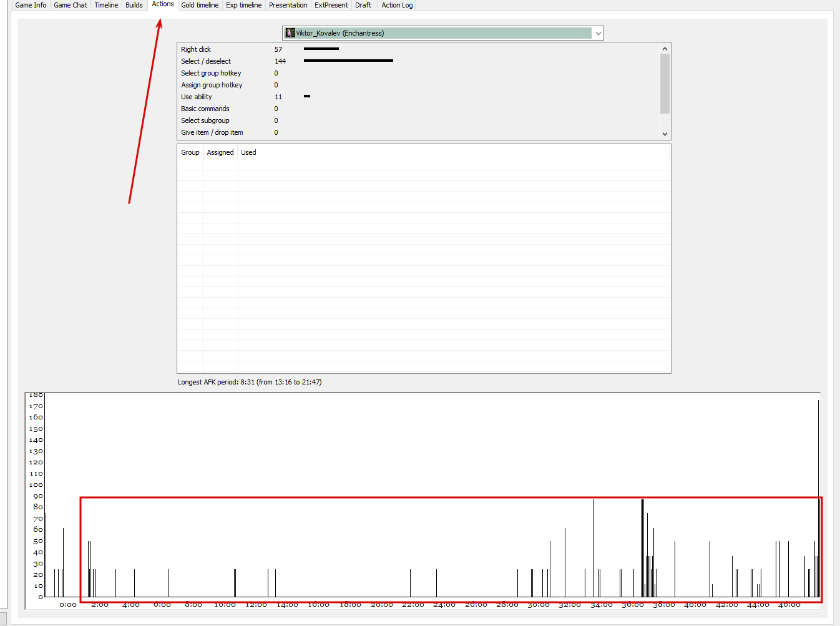This screenshot has width=840, height=626.
Task: Open the Exp timeline tab
Action: tap(244, 5)
